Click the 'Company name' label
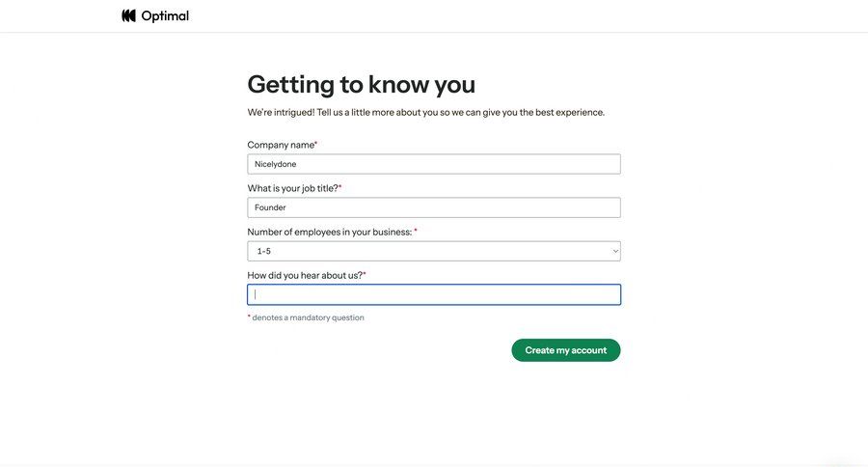This screenshot has height=467, width=868. coord(281,145)
